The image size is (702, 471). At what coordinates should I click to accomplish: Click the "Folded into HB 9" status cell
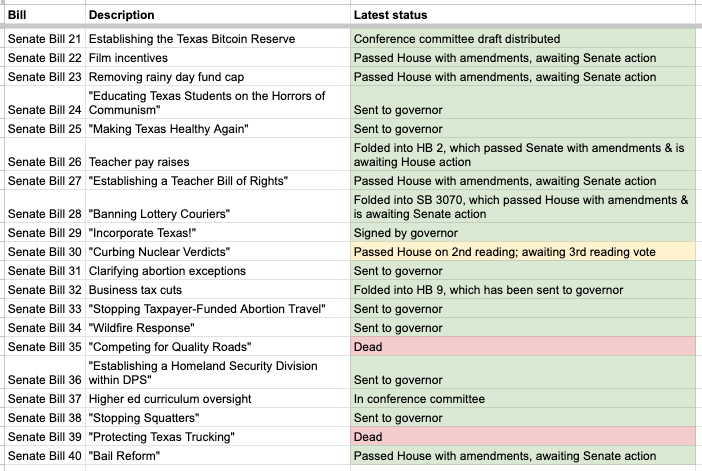click(523, 290)
